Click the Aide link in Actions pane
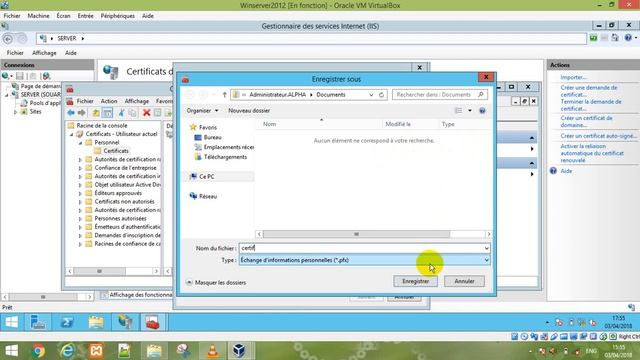The image size is (640, 360). [566, 171]
